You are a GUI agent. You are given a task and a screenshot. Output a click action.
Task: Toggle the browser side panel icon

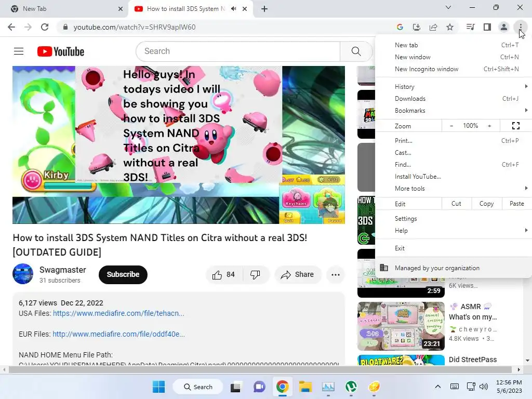tap(487, 27)
